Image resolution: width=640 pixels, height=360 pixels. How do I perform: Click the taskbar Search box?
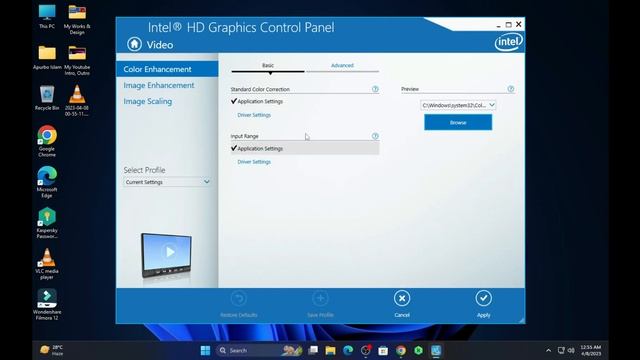260,350
